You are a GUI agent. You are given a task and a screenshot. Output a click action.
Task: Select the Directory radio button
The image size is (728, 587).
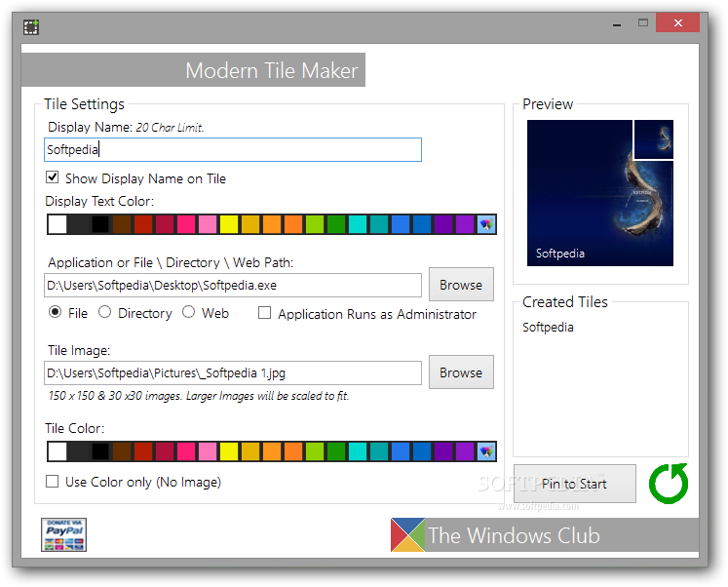(x=104, y=312)
